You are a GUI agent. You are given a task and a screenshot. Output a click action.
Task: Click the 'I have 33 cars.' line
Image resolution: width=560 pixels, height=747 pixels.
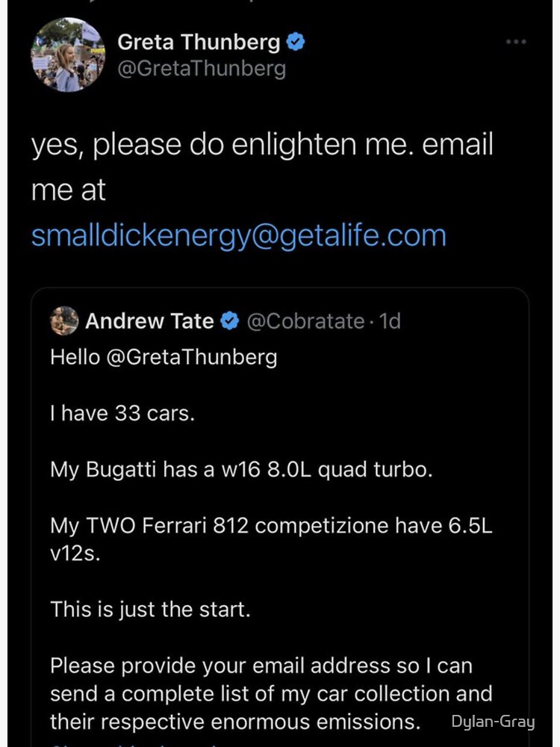[122, 413]
